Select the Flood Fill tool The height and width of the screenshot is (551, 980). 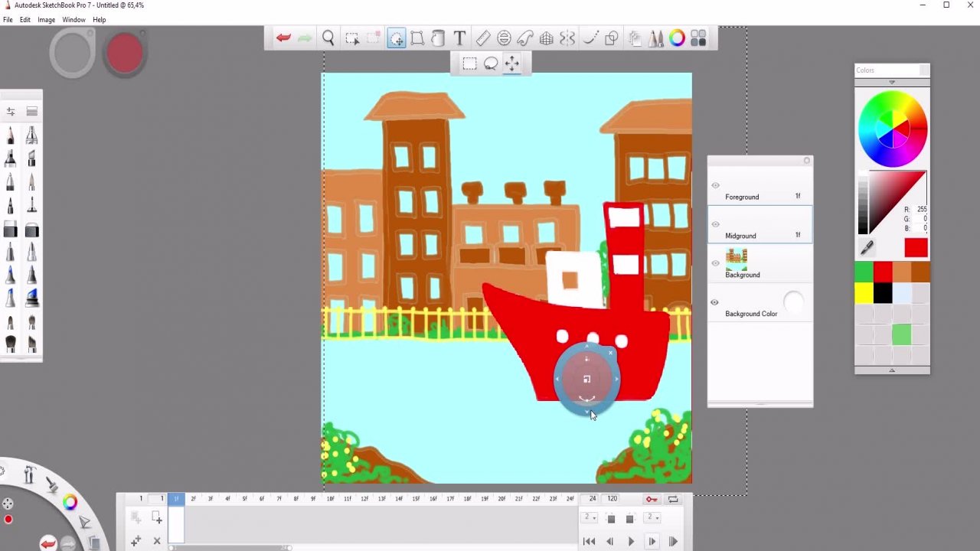tap(437, 38)
